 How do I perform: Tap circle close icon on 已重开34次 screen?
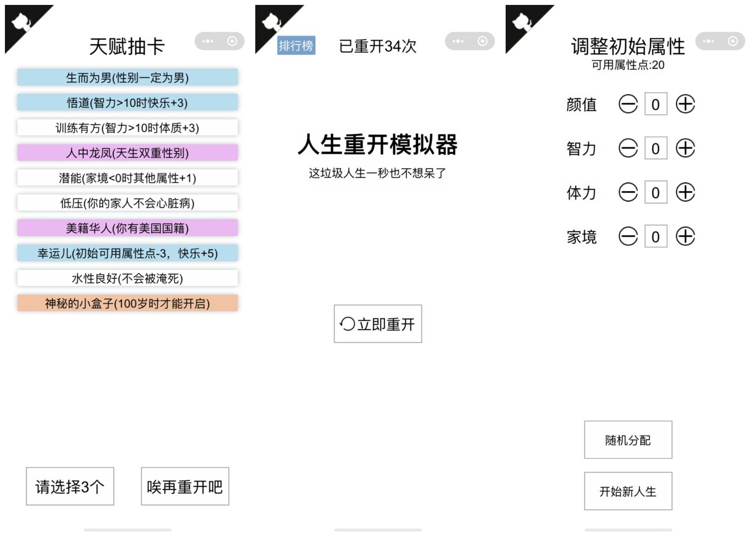pyautogui.click(x=483, y=41)
